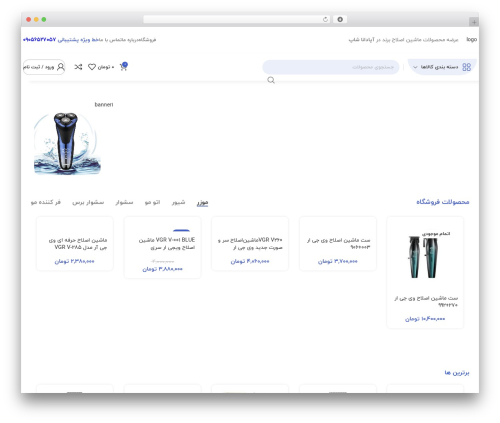The height and width of the screenshot is (423, 500).
Task: Click the برترین ها heading
Action: pyautogui.click(x=457, y=373)
